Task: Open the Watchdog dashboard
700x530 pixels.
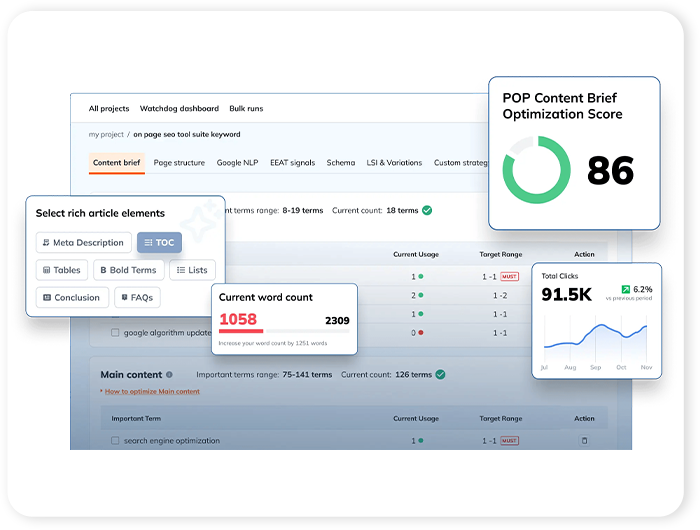Action: point(179,109)
